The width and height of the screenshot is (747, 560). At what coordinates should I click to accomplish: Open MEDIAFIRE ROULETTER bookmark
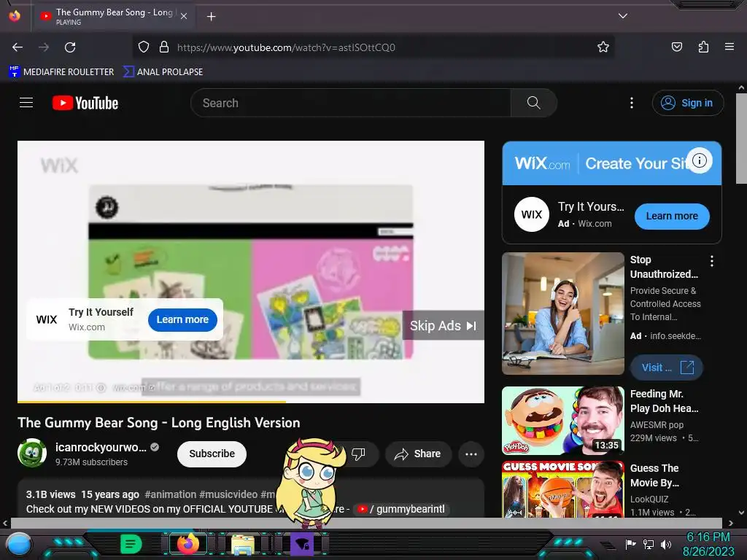[61, 72]
